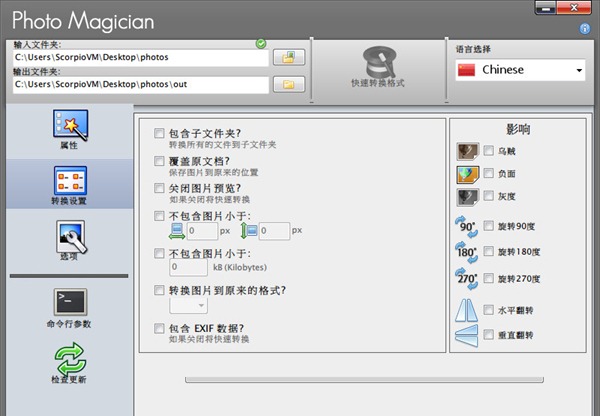Enable 包含子文件夹 include subfolders checkbox
Screen dimensions: 600x416
(x=159, y=133)
